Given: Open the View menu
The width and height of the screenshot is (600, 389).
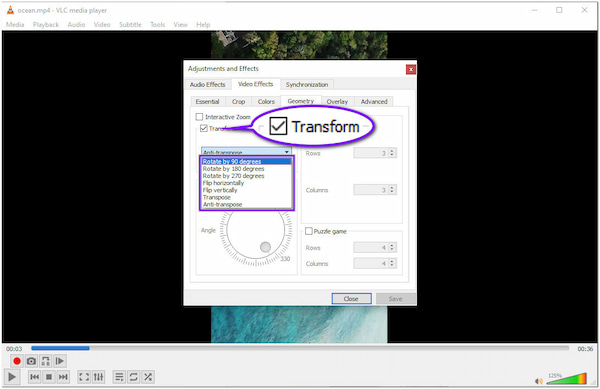Looking at the screenshot, I should coord(180,24).
